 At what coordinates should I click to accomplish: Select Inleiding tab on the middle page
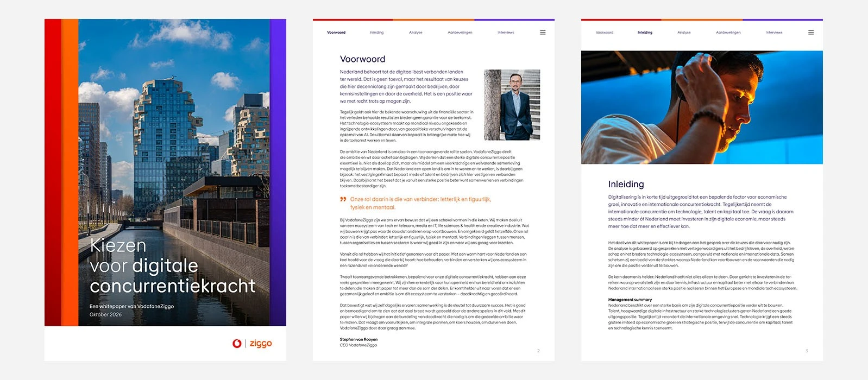(376, 33)
